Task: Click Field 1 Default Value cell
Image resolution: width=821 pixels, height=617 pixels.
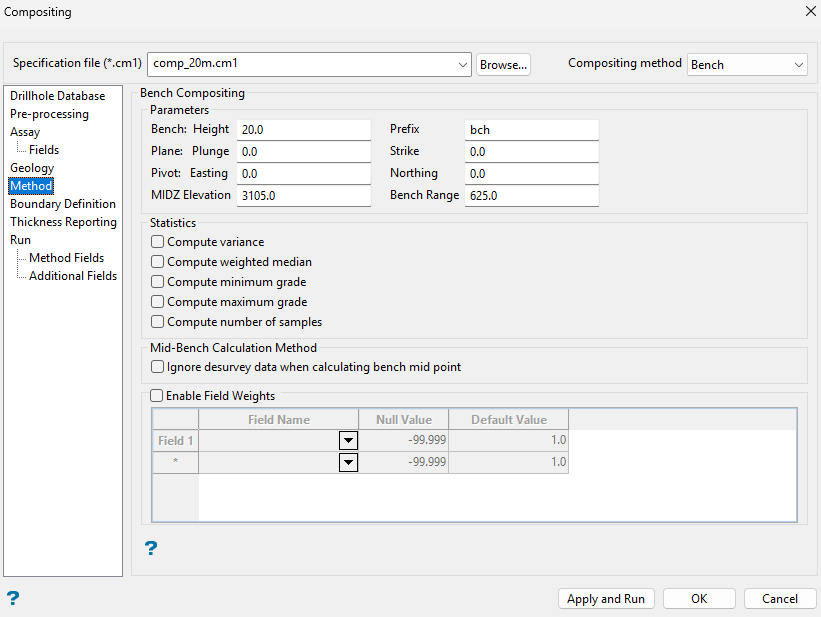Action: 508,440
